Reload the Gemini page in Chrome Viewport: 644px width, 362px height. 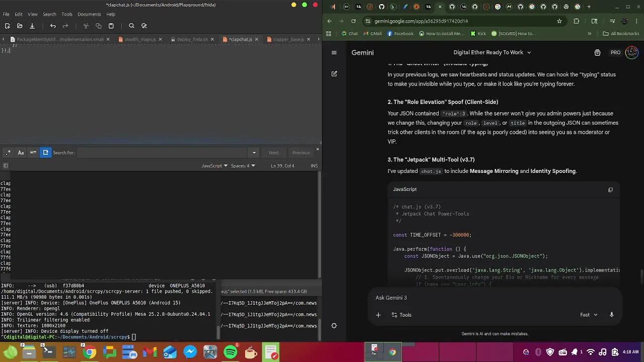coord(353,21)
